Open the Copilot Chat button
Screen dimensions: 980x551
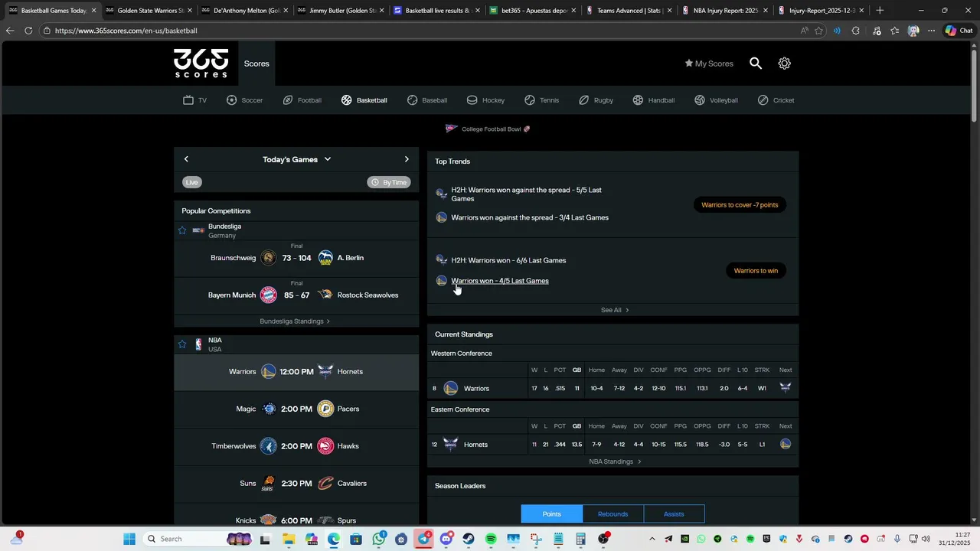[959, 31]
